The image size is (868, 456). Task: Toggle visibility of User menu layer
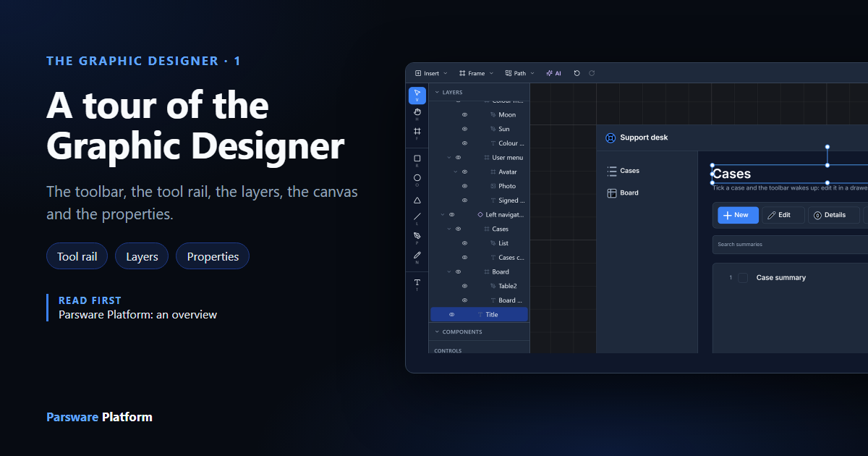point(458,158)
